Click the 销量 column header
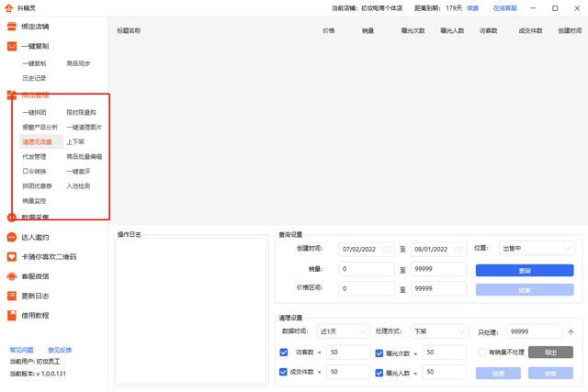The height and width of the screenshot is (392, 588). 367,30
